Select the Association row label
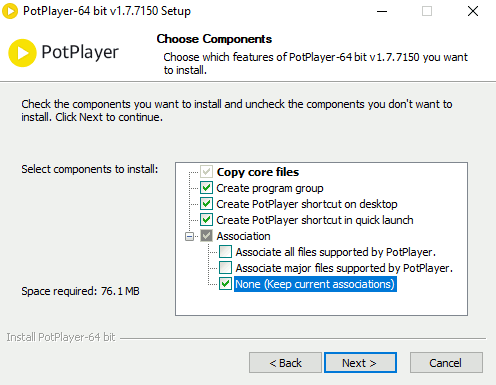The width and height of the screenshot is (496, 385). 243,236
